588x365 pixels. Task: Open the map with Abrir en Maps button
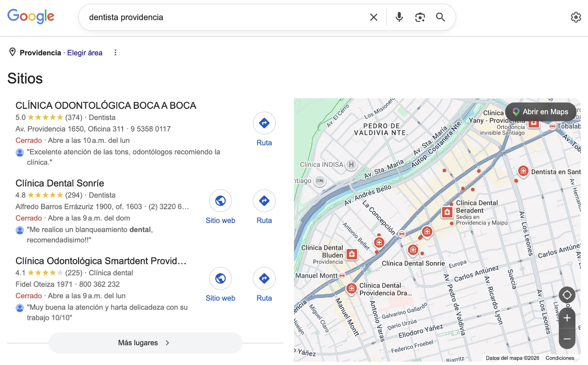(x=541, y=112)
